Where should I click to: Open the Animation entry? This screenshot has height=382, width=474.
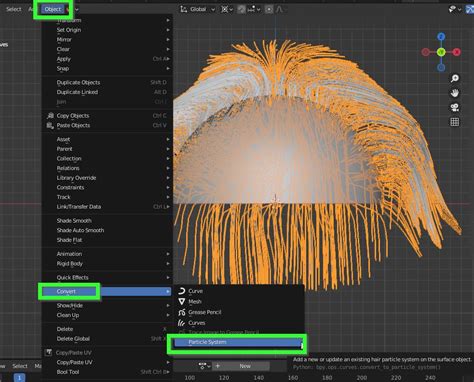(x=106, y=254)
